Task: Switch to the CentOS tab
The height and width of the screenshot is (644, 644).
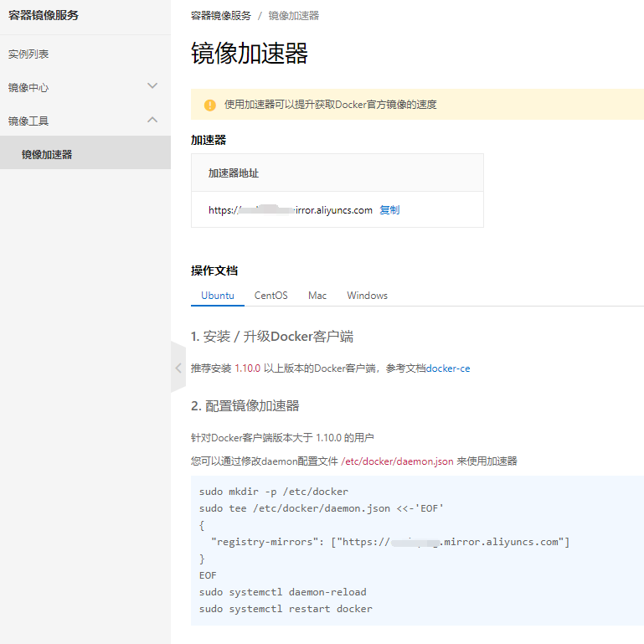Action: [x=270, y=296]
